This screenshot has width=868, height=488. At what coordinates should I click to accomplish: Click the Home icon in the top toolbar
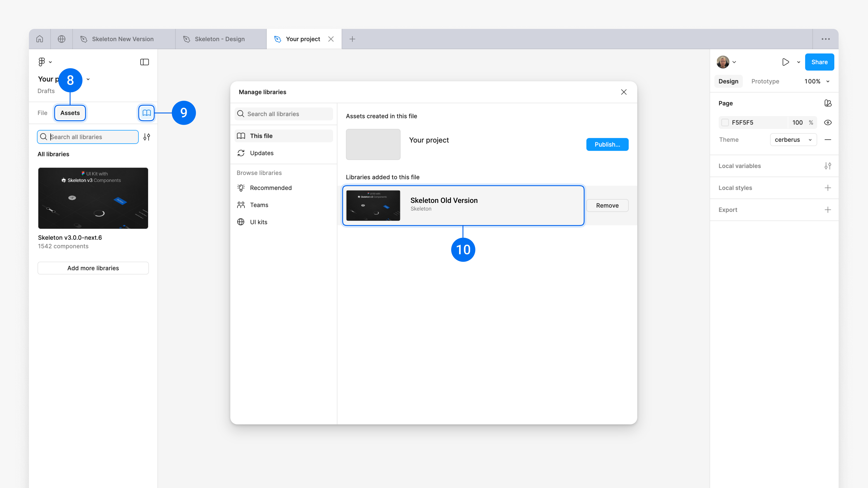(39, 39)
